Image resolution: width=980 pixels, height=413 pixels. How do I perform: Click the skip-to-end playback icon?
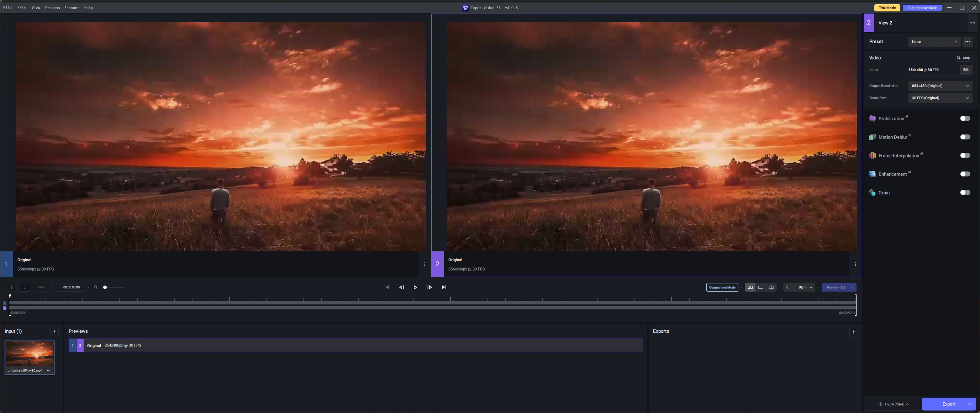tap(444, 287)
